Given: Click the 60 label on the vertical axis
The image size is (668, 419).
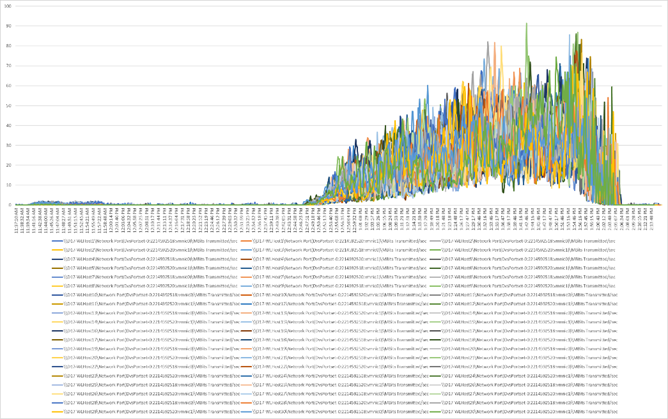Looking at the screenshot, I should click(8, 86).
